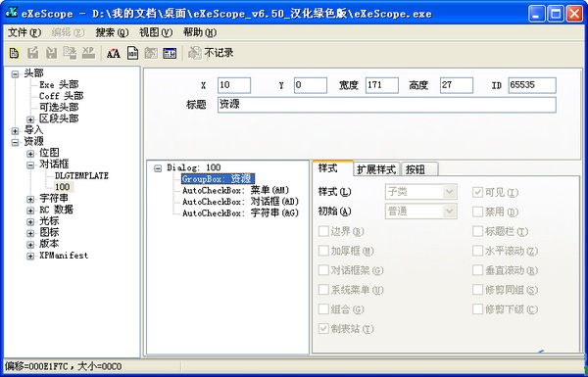Expand the 光标 tree node

(30, 222)
